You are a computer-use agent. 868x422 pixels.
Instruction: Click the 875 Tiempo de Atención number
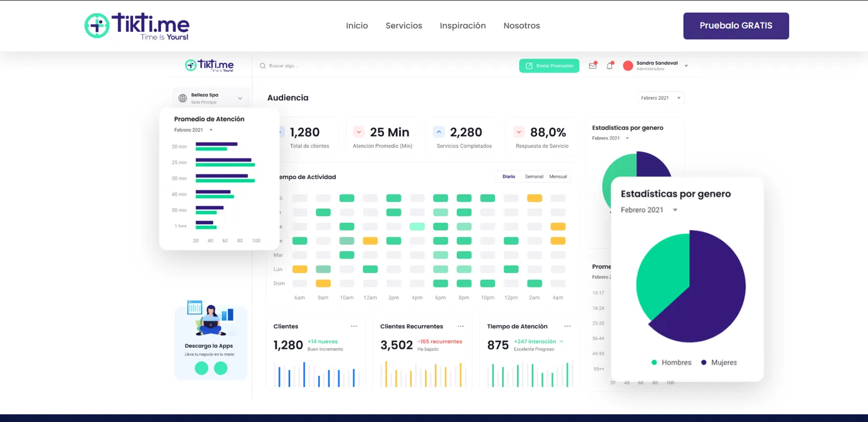pyautogui.click(x=498, y=345)
